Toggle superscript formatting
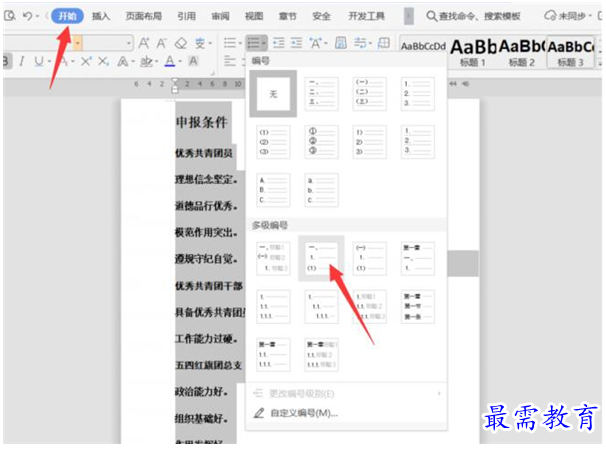The width and height of the screenshot is (606, 449). pos(86,61)
